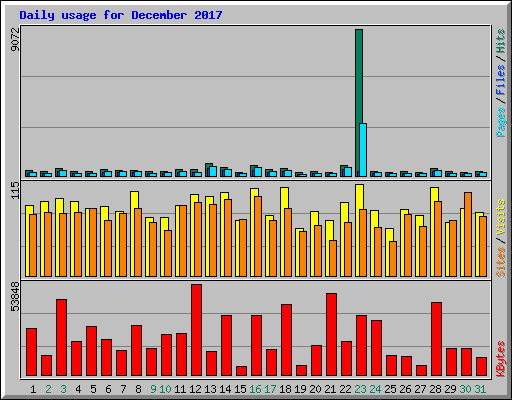Click day label 5 on the x-axis
Viewport: 512px width, 400px height.
click(93, 389)
